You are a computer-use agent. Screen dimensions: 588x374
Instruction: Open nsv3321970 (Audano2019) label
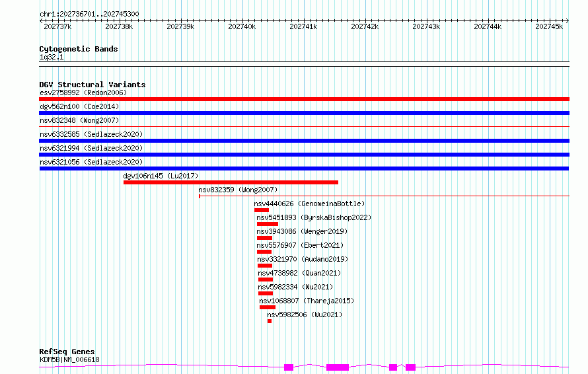(x=303, y=259)
